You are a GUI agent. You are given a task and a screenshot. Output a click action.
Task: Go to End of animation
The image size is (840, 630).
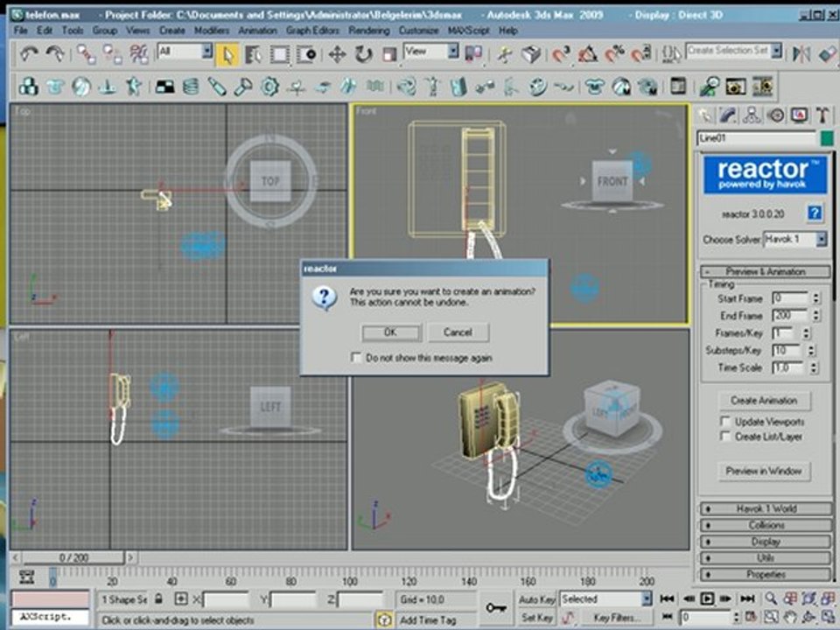747,598
